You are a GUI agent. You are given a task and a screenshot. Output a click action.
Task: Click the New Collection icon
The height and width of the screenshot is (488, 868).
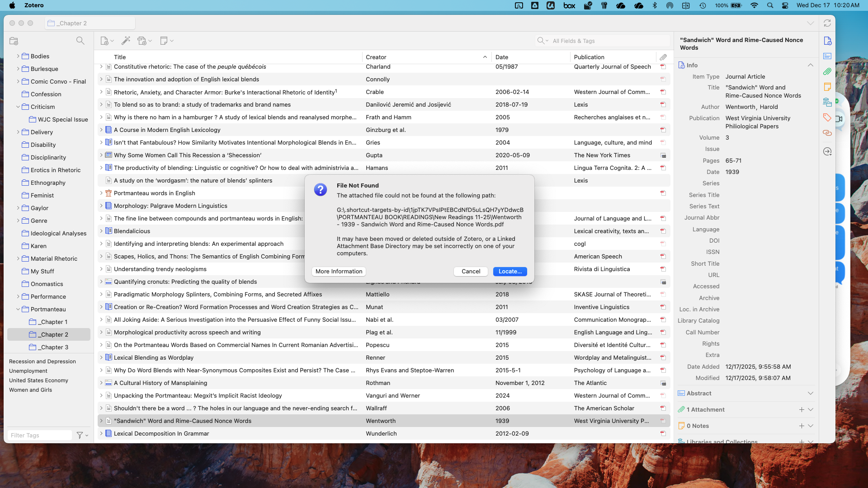pyautogui.click(x=14, y=41)
